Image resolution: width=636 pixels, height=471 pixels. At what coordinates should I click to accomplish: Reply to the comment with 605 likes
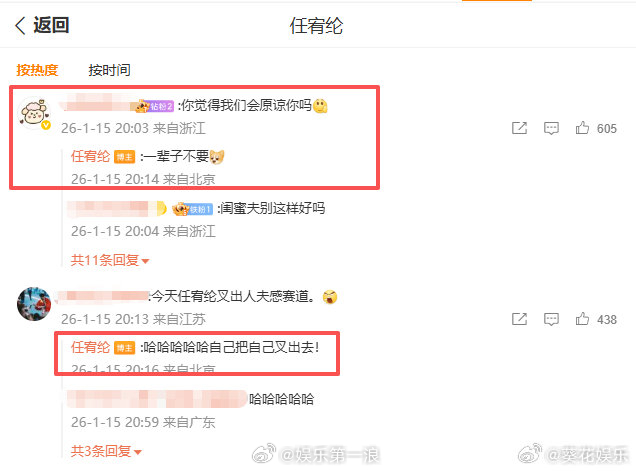coord(551,128)
